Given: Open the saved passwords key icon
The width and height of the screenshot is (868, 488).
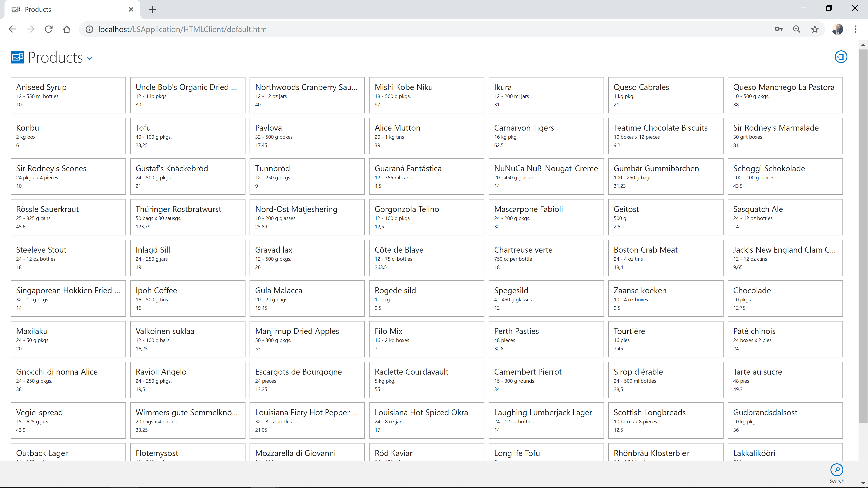Looking at the screenshot, I should pyautogui.click(x=778, y=29).
